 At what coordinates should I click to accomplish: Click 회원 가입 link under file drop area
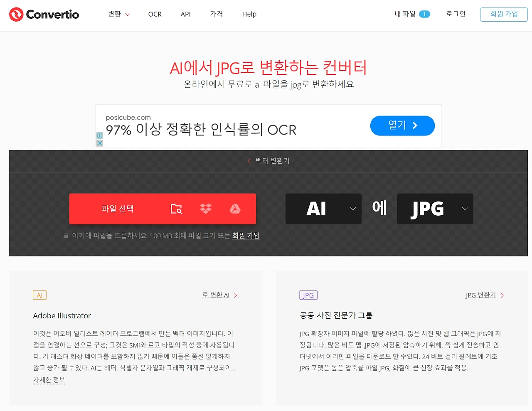coord(246,236)
